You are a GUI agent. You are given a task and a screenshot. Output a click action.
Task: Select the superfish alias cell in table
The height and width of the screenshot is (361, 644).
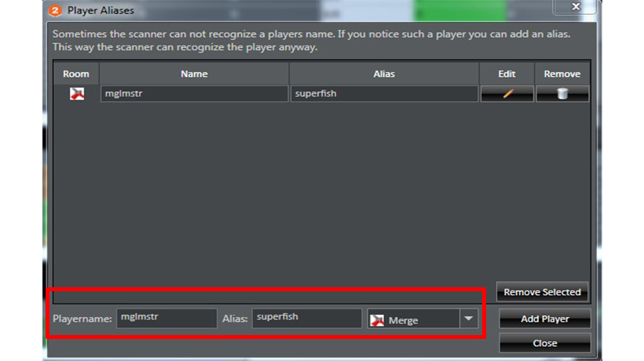click(x=384, y=93)
